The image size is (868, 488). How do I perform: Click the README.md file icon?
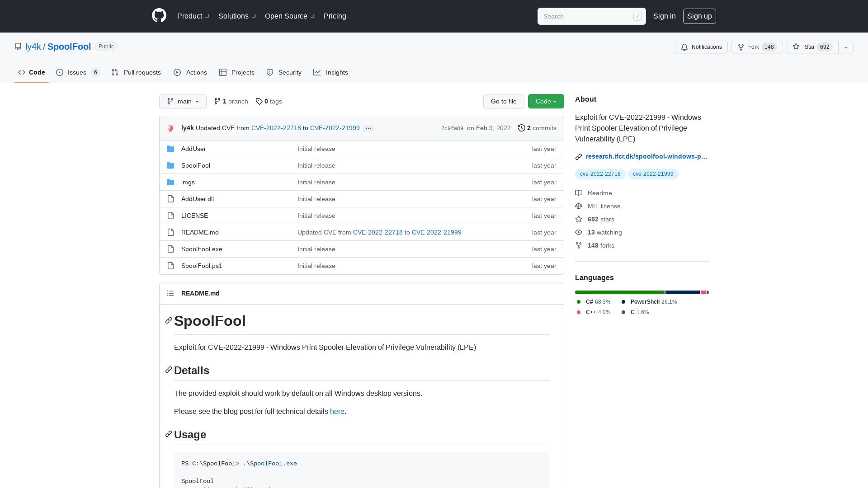click(170, 232)
